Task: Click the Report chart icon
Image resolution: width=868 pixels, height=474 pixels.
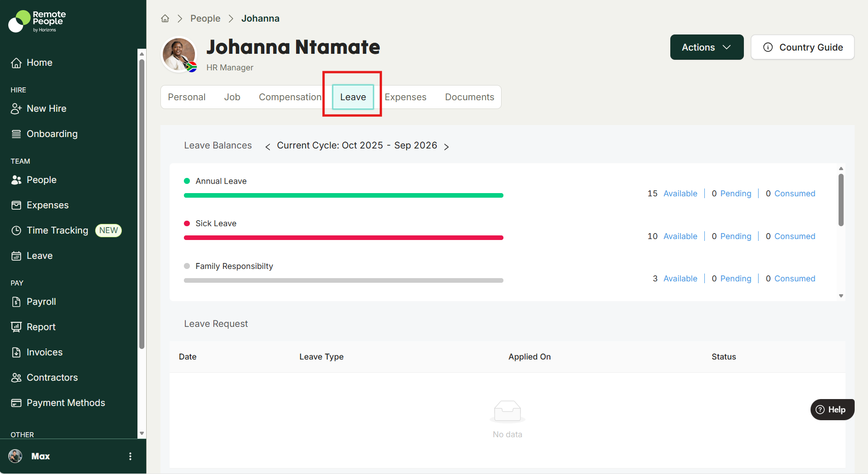Action: 17,327
